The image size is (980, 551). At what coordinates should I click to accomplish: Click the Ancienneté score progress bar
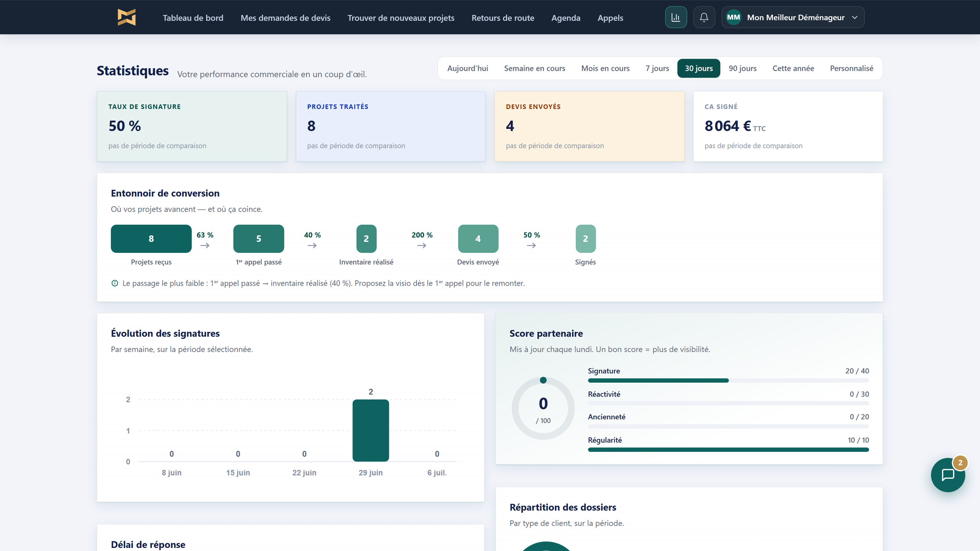[x=728, y=426]
